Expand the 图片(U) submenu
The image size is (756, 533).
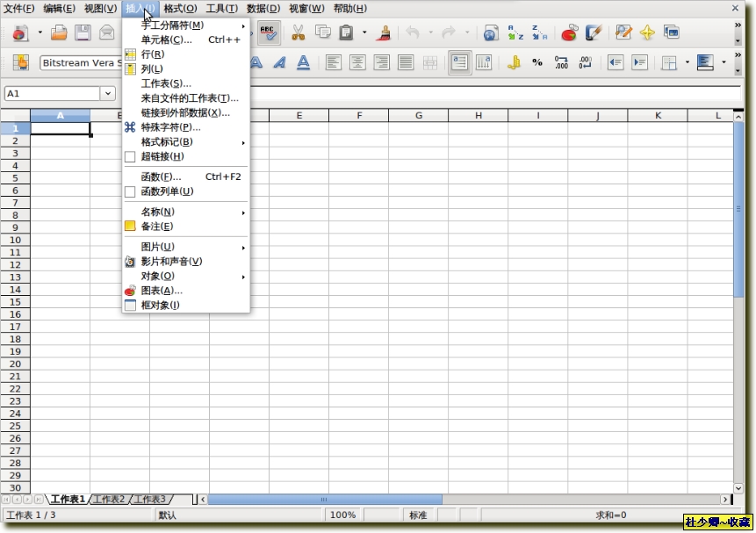click(x=158, y=248)
